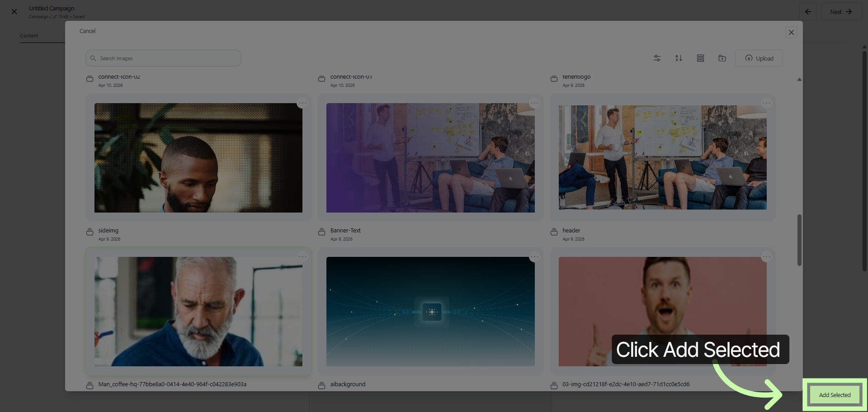Click the 03-img-cd21218f file name
Image resolution: width=868 pixels, height=412 pixels.
pyautogui.click(x=626, y=384)
